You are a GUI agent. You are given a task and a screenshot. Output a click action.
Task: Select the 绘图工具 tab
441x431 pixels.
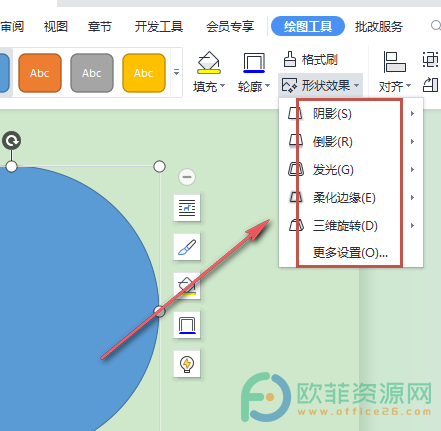(x=308, y=26)
